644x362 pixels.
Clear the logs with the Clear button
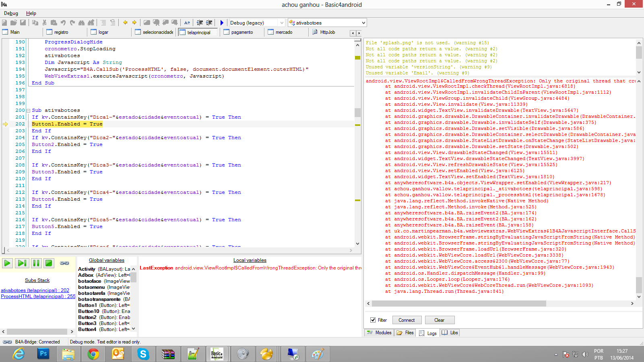pyautogui.click(x=439, y=320)
